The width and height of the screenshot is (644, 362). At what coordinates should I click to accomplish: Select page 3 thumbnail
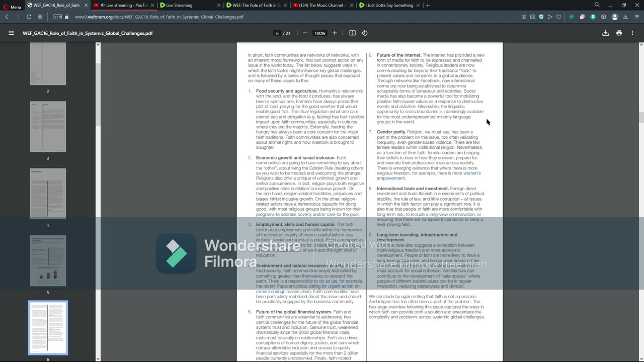[48, 127]
